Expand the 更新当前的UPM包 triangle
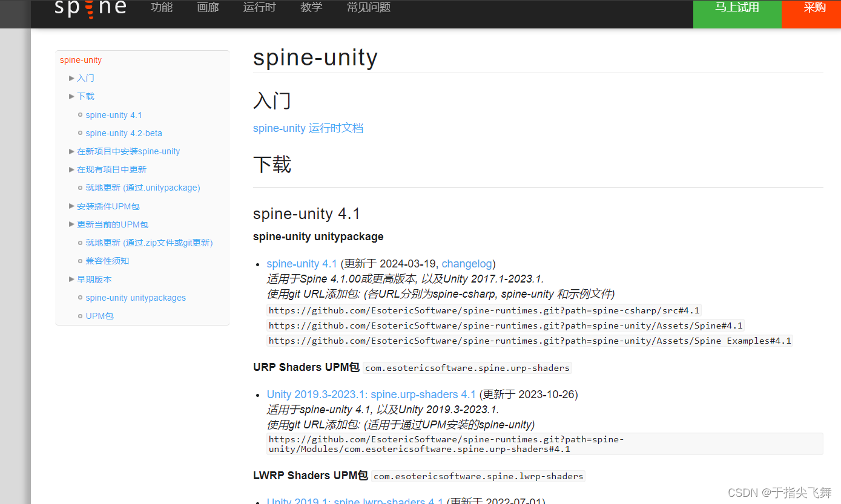 [x=71, y=224]
